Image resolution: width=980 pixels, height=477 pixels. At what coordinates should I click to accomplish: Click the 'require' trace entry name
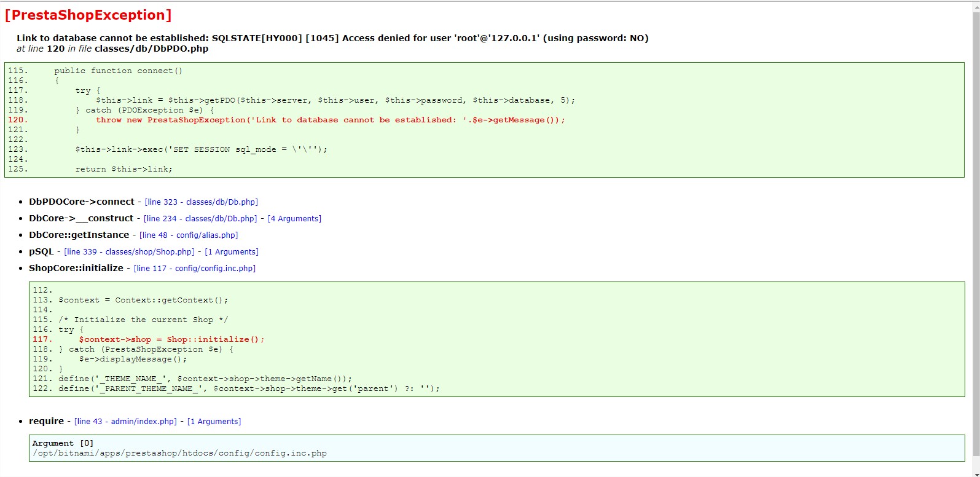[47, 421]
